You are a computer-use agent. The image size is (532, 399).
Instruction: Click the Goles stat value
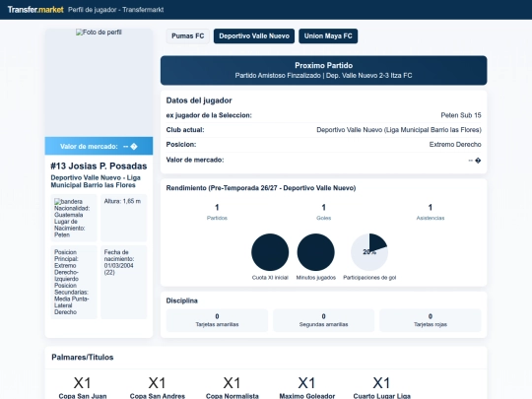(x=324, y=207)
